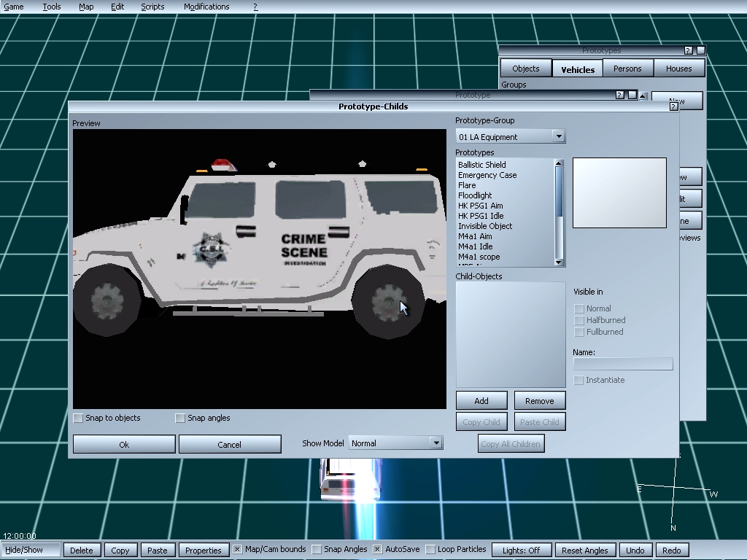
Task: Click the help icon in Prototypes window title bar
Action: coord(688,50)
